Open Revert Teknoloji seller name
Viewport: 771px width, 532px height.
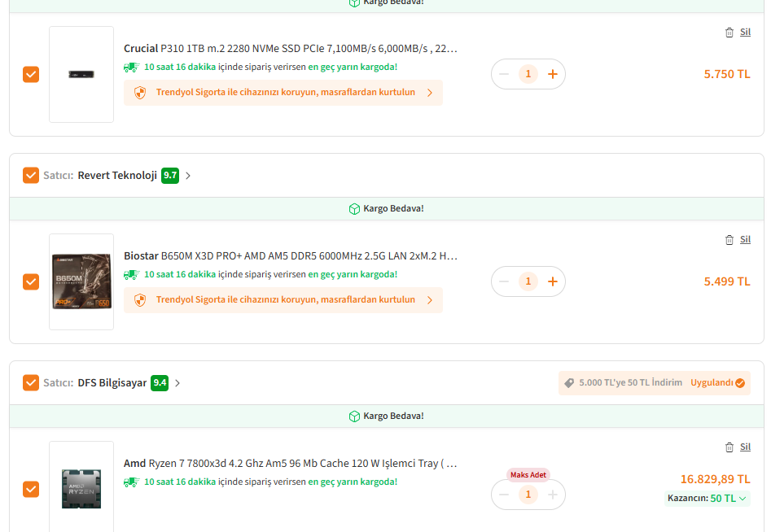pos(117,176)
